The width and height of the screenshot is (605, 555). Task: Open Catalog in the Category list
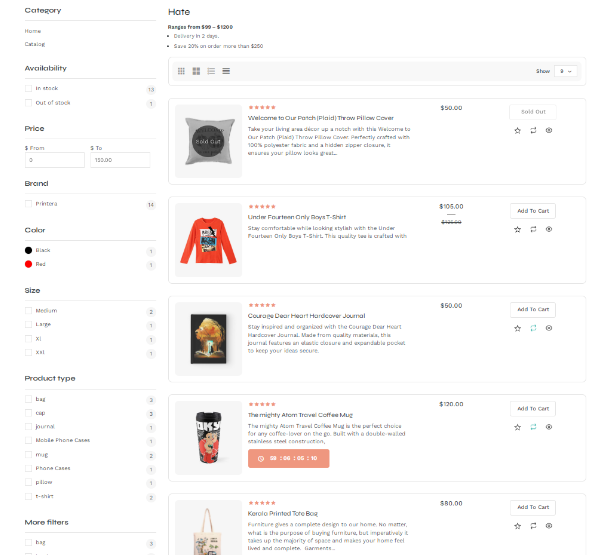click(x=35, y=44)
